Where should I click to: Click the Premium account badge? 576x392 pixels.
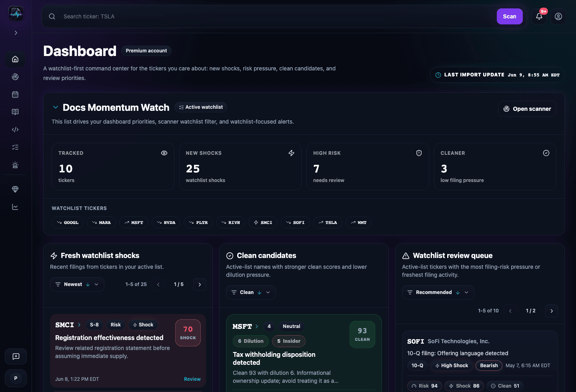[146, 51]
